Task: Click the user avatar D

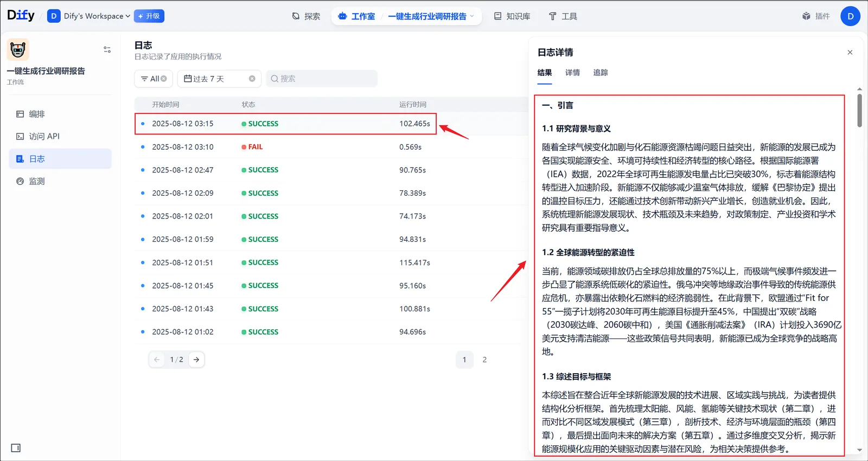Action: pyautogui.click(x=850, y=16)
